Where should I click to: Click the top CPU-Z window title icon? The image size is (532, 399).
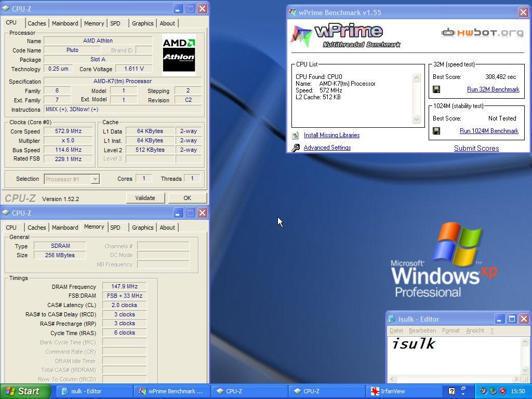(x=6, y=8)
